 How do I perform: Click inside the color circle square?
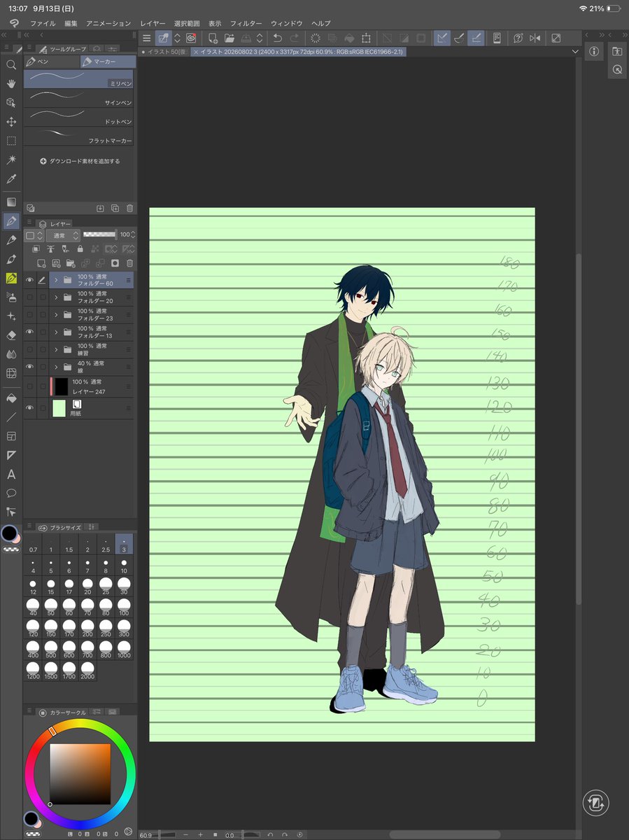click(x=80, y=774)
